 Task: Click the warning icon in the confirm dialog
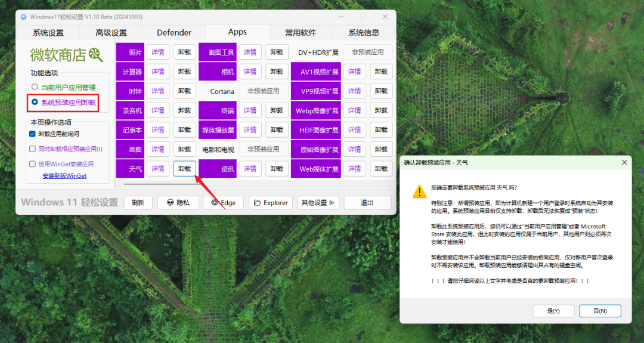(420, 191)
